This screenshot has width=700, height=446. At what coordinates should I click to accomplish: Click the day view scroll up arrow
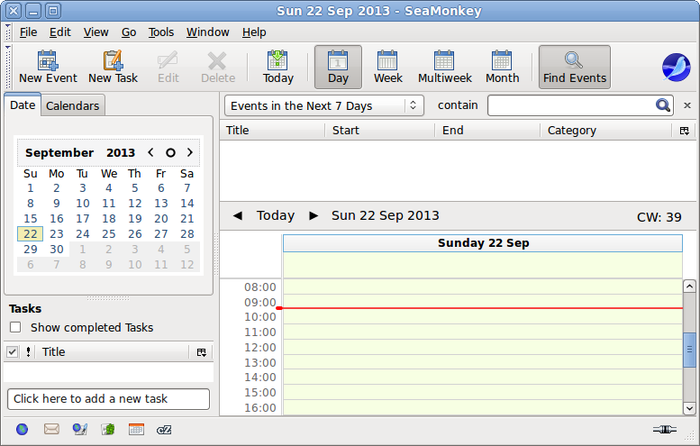(x=689, y=286)
